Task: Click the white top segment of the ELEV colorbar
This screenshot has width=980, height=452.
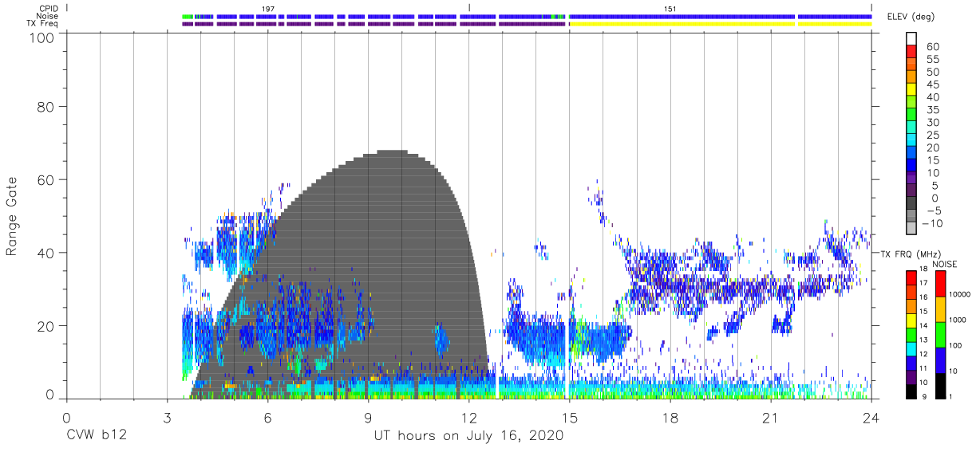Action: coord(911,40)
